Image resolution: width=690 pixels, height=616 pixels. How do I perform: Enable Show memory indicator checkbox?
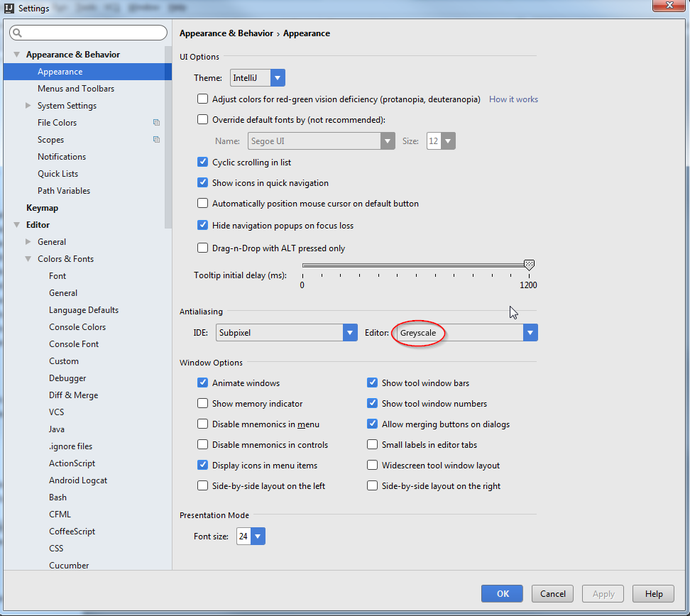point(203,404)
